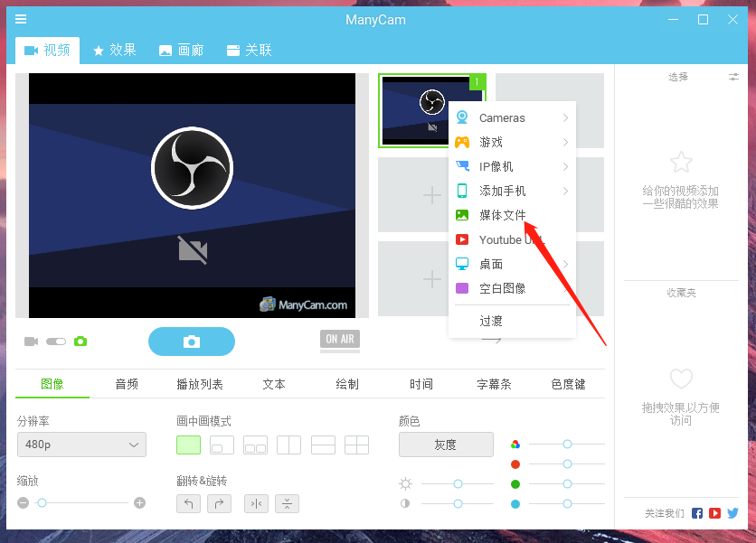This screenshot has width=756, height=543.
Task: Adjust the brightness slider handle
Action: (x=458, y=483)
